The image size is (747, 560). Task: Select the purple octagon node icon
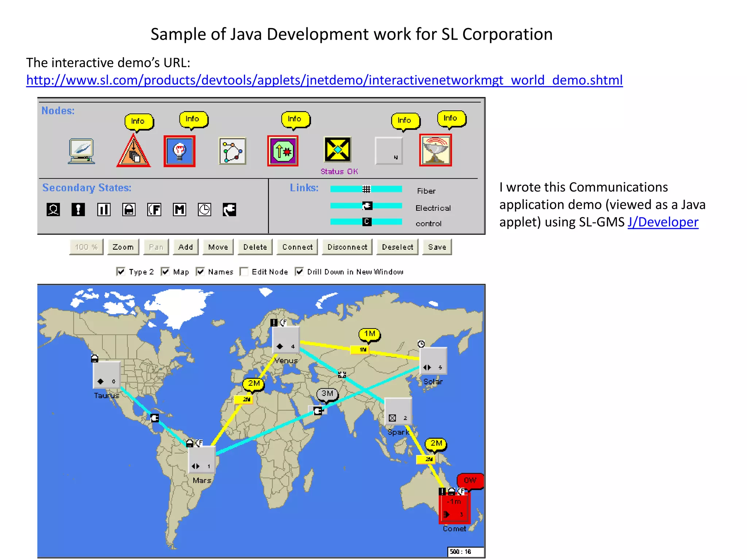pyautogui.click(x=283, y=151)
